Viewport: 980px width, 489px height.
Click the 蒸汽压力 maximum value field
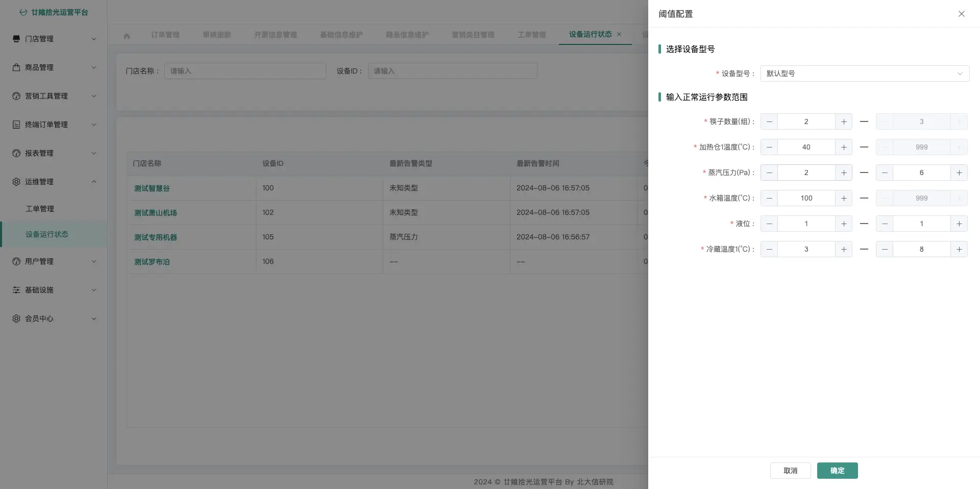(x=922, y=173)
